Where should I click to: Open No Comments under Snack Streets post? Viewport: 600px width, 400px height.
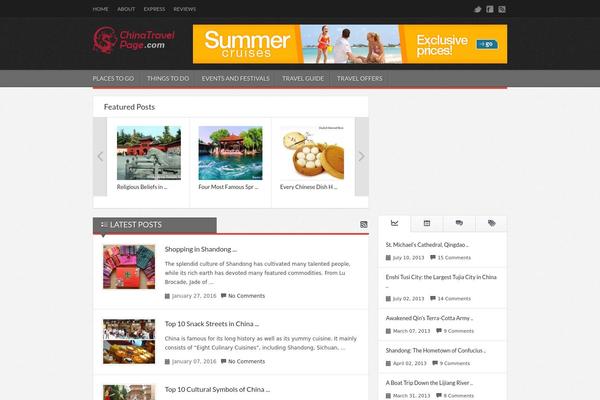click(246, 361)
